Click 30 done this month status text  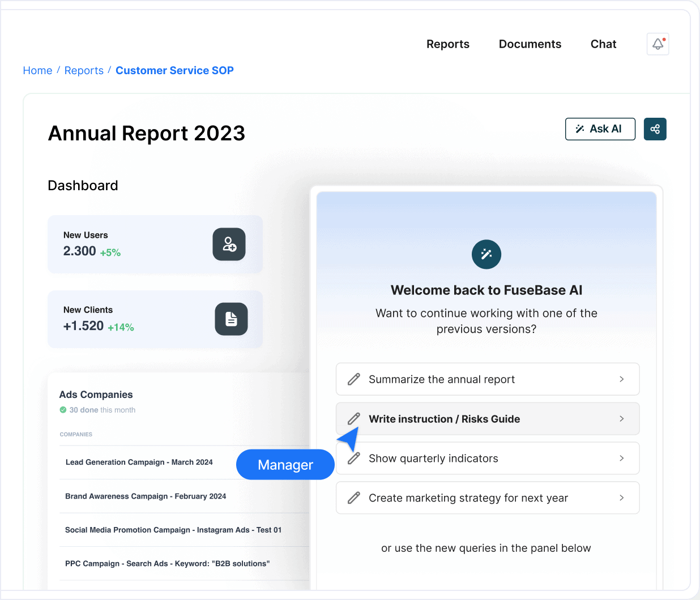tap(103, 410)
